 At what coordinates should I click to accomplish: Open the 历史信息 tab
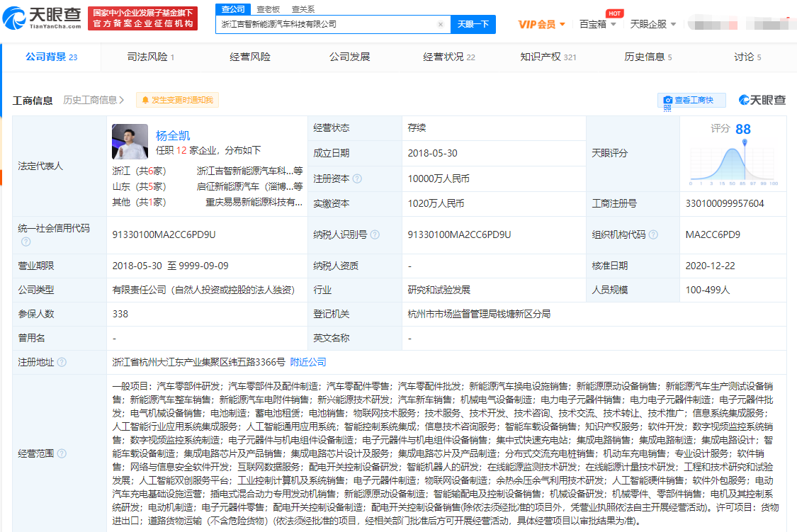(x=648, y=57)
